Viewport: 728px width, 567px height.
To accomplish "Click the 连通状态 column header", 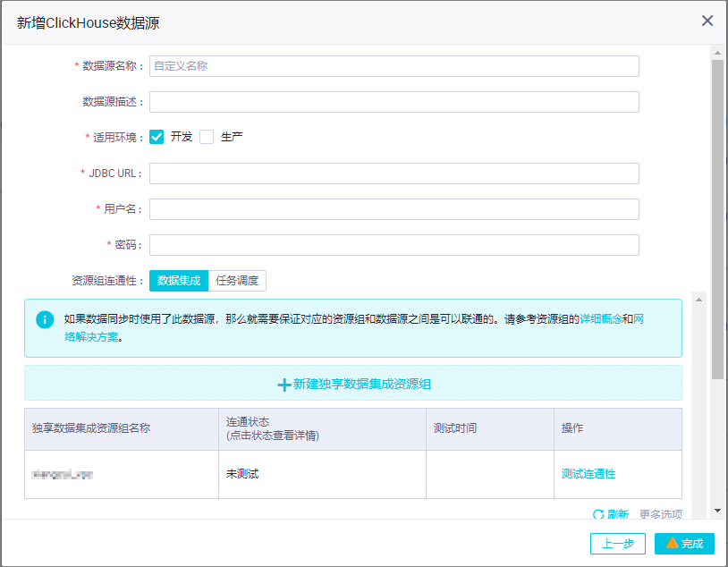I will coord(322,429).
